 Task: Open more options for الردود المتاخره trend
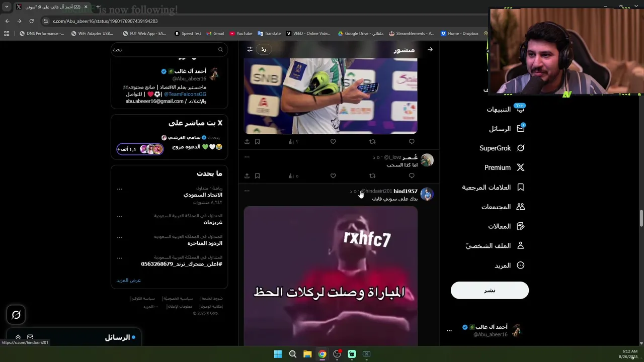tap(119, 237)
